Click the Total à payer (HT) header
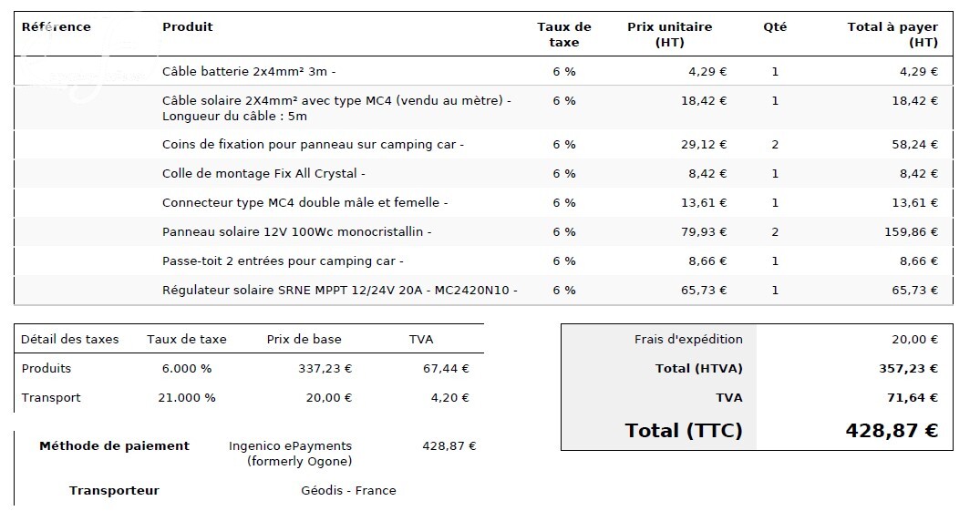 (x=892, y=34)
